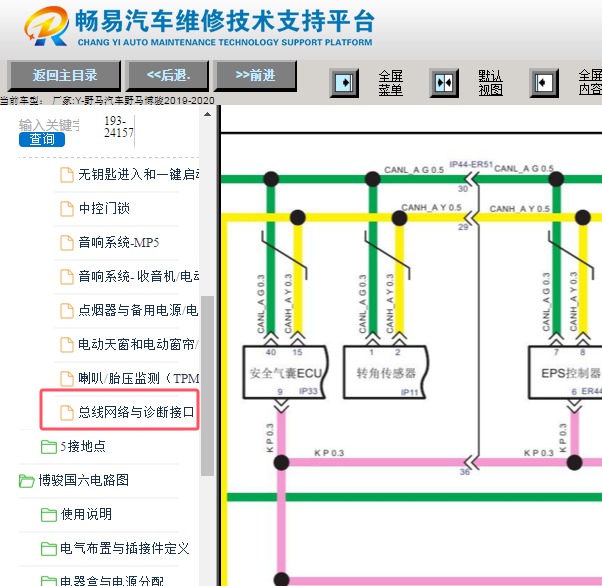The width and height of the screenshot is (602, 586).
Task: Click the 安全气囊ECU component box
Action: click(x=285, y=372)
